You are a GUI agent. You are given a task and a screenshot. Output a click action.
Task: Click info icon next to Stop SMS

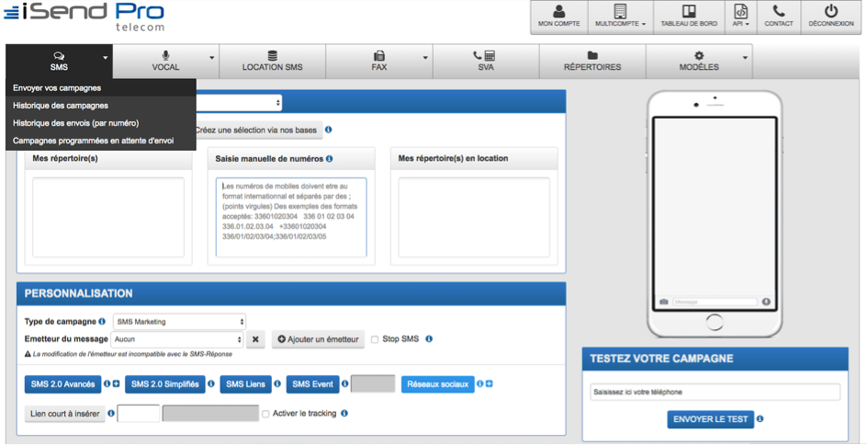(429, 339)
